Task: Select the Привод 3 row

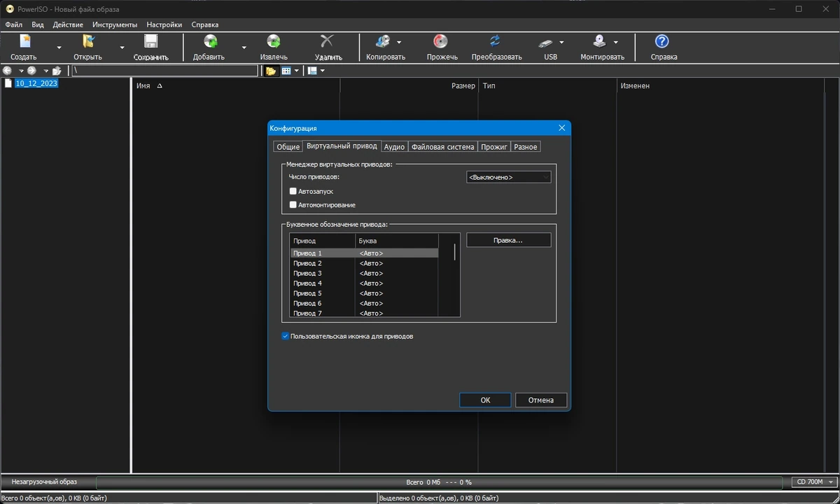Action: click(x=364, y=273)
